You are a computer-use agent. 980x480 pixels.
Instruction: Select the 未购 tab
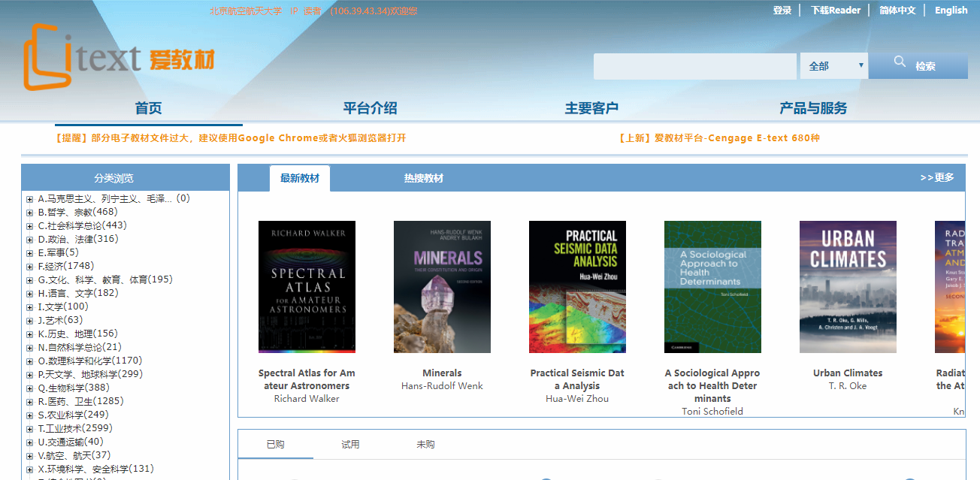(425, 445)
